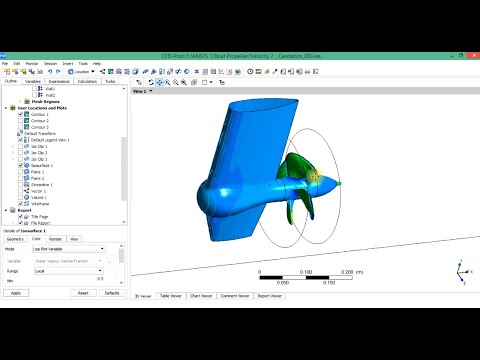The height and width of the screenshot is (360, 480).
Task: Click the Redo arrow icon
Action: point(58,71)
